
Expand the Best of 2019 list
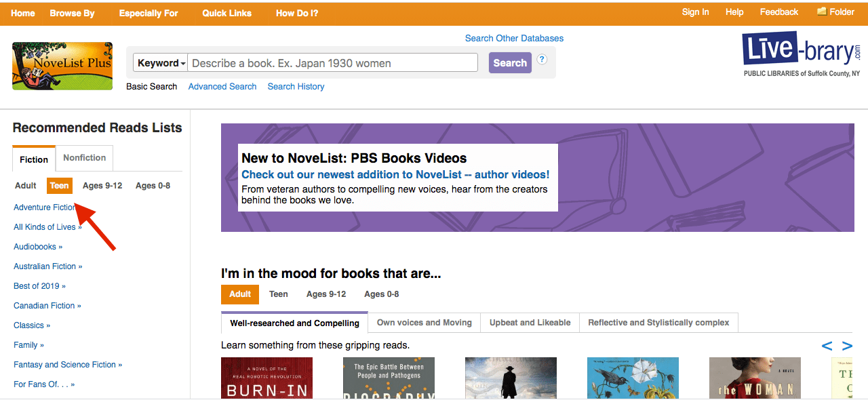tap(40, 286)
